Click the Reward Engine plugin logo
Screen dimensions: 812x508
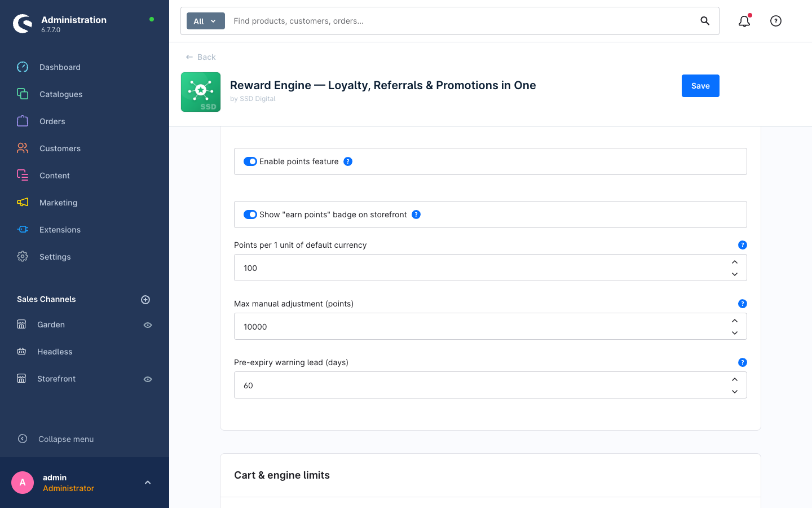pos(201,92)
